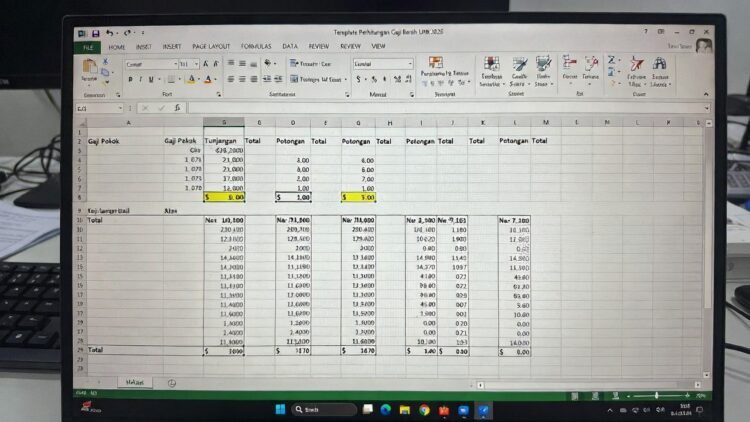Open the Name Box dropdown arrow
This screenshot has width=750, height=422.
pyautogui.click(x=120, y=109)
